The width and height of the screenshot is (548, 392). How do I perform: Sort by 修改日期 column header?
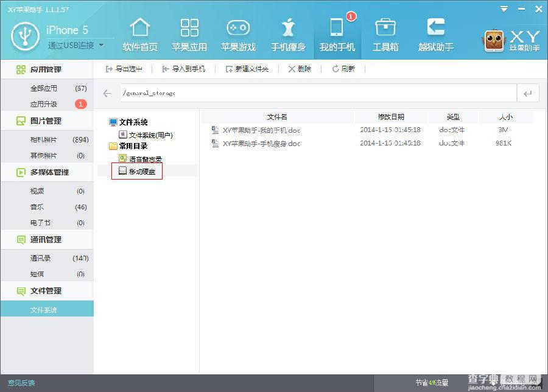[x=391, y=117]
